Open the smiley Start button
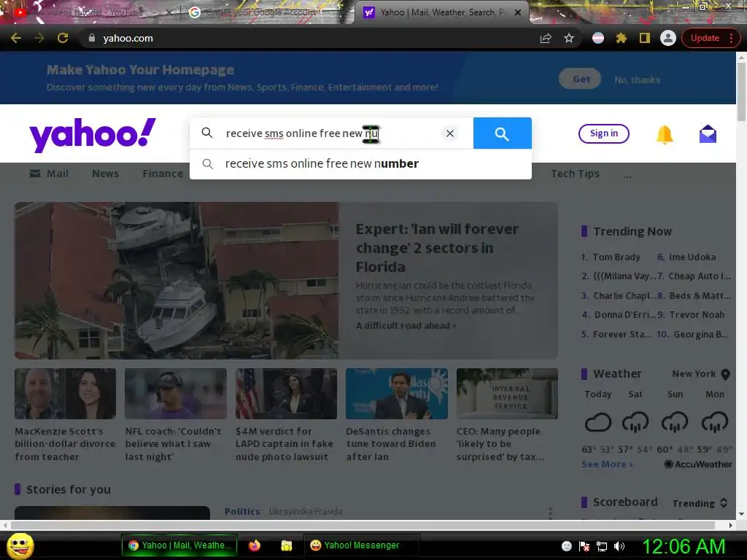This screenshot has height=560, width=747. [x=20, y=545]
